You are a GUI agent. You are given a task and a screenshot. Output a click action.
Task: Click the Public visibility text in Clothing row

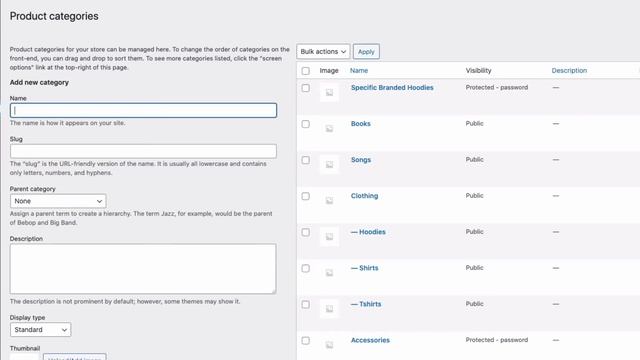[x=474, y=196]
